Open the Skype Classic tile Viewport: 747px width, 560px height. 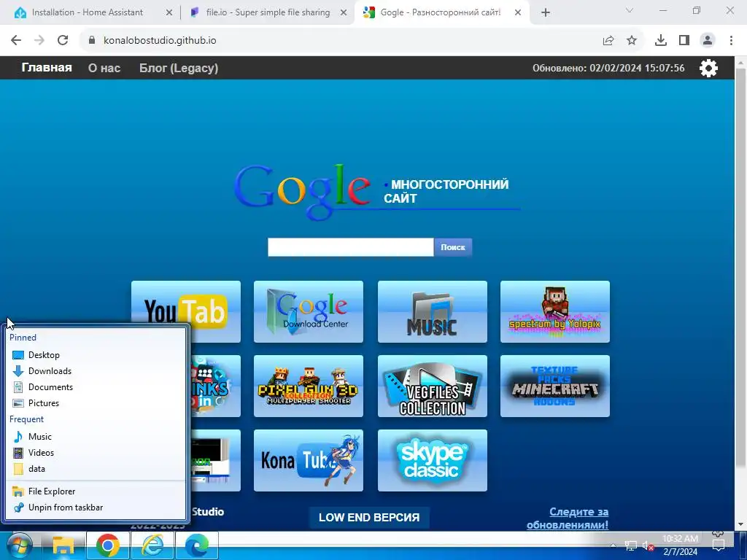coord(432,460)
